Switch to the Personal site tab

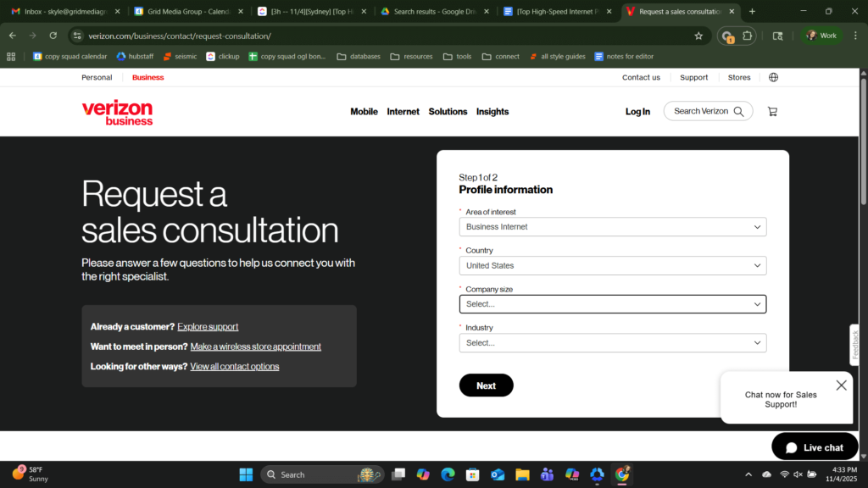click(97, 77)
